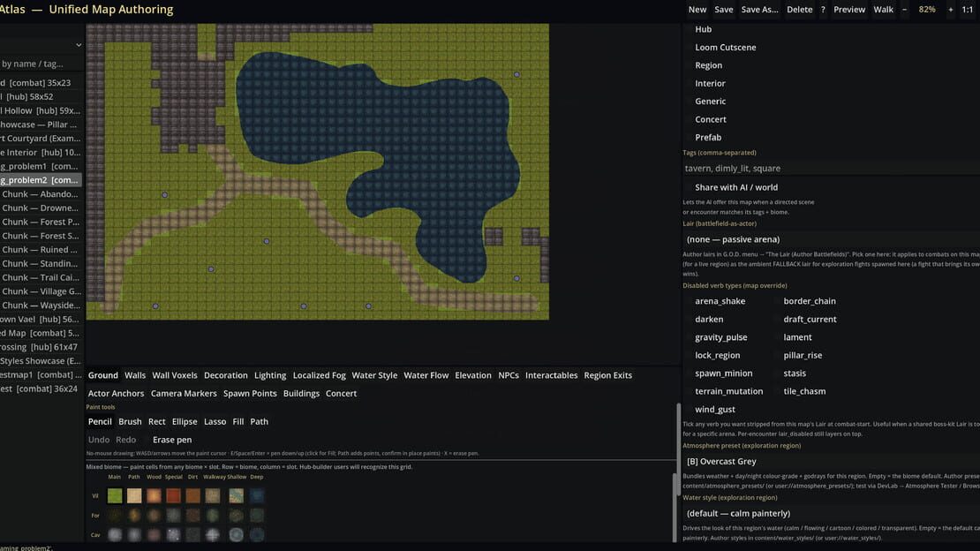The width and height of the screenshot is (980, 551).
Task: Expand the dropdown chevron above the map list
Action: click(x=78, y=45)
